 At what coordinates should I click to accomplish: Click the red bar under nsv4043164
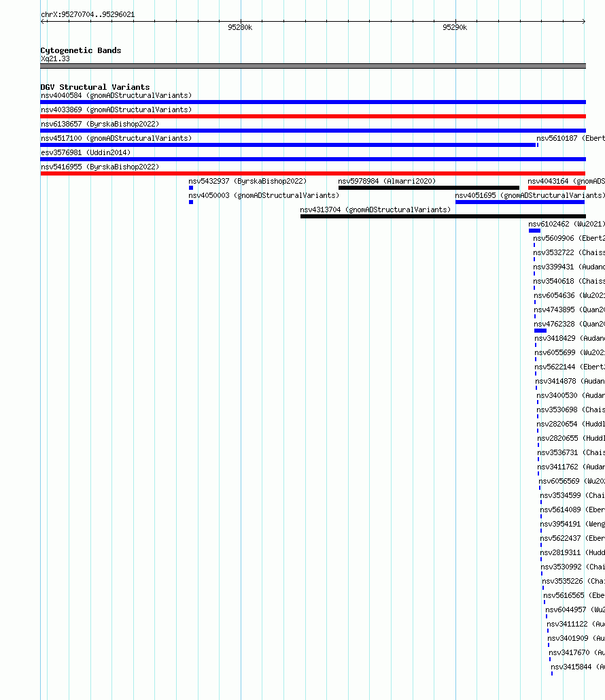557,188
